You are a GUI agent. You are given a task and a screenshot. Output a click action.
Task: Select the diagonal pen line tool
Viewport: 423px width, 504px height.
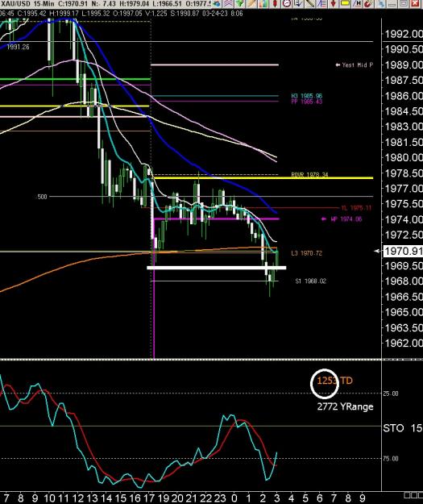(309, 3)
